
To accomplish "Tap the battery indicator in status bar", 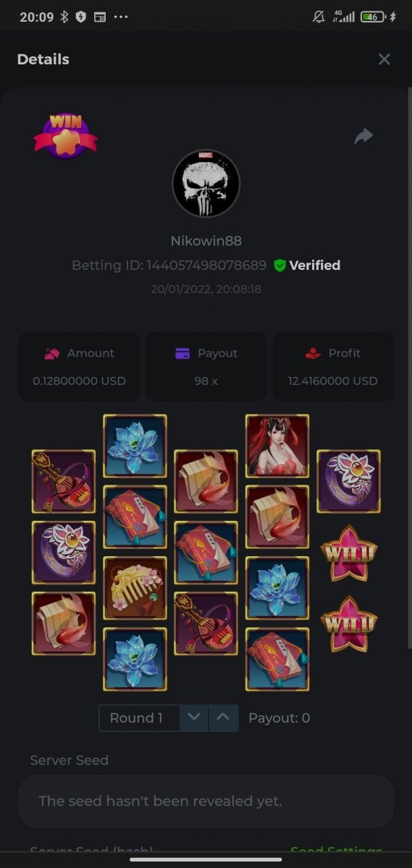I will [x=373, y=17].
